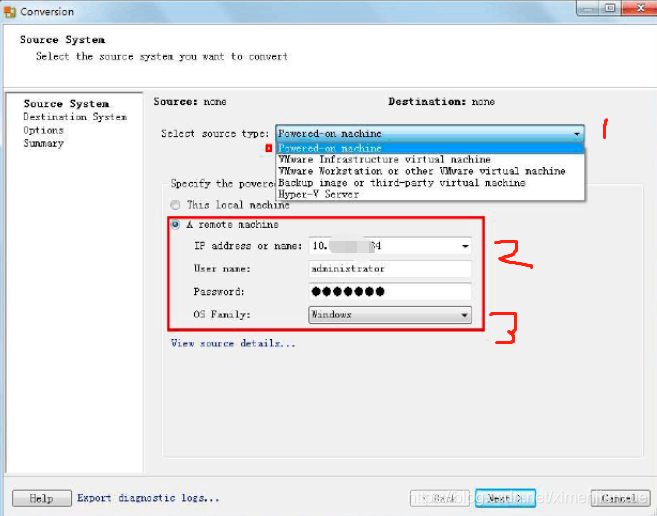This screenshot has height=516, width=657.
Task: Close the Conversion window
Action: click(x=639, y=8)
